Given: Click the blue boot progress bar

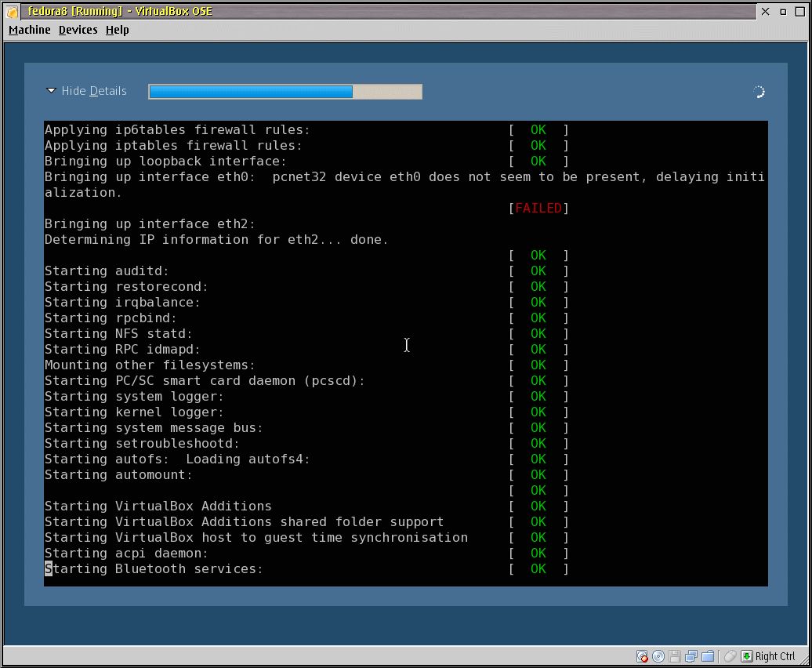Looking at the screenshot, I should pyautogui.click(x=285, y=92).
